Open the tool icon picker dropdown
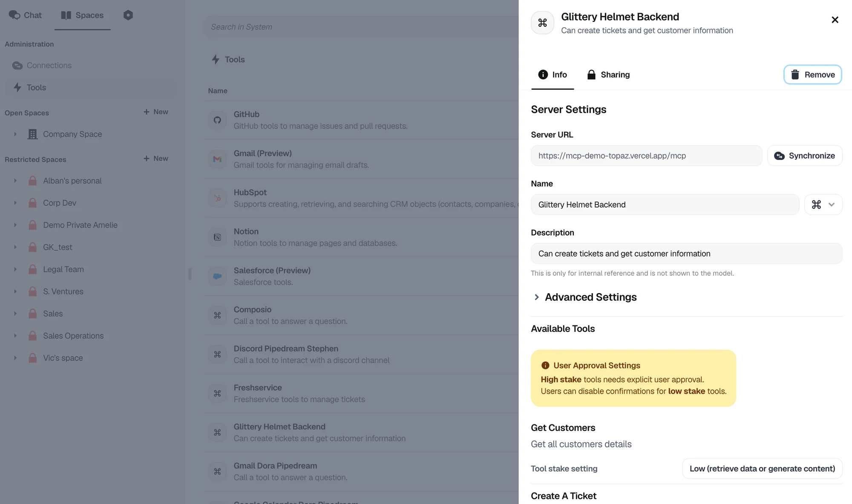The image size is (852, 504). [x=823, y=204]
